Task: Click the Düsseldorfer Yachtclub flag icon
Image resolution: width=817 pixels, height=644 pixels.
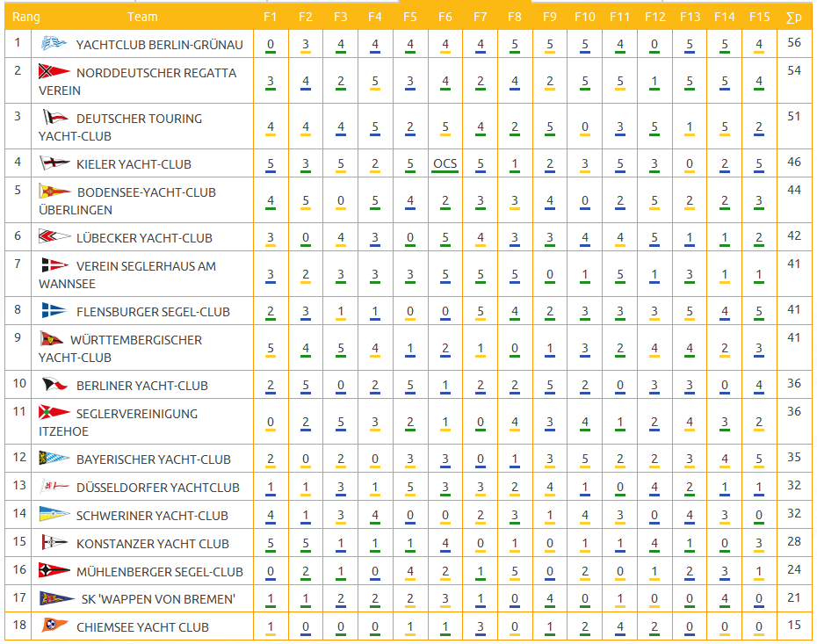Action: 54,486
